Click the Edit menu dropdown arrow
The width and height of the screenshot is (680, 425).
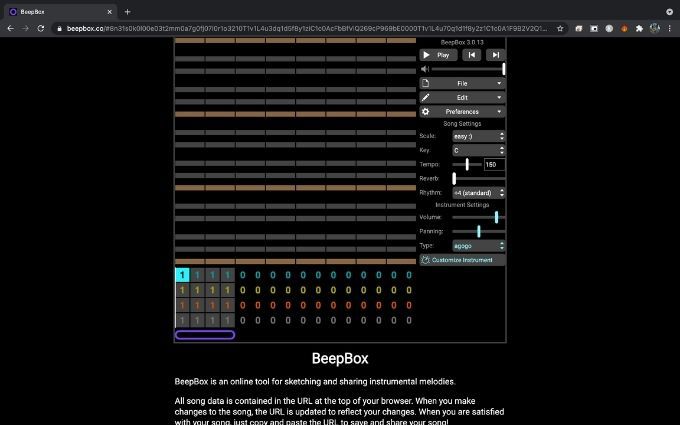[499, 98]
